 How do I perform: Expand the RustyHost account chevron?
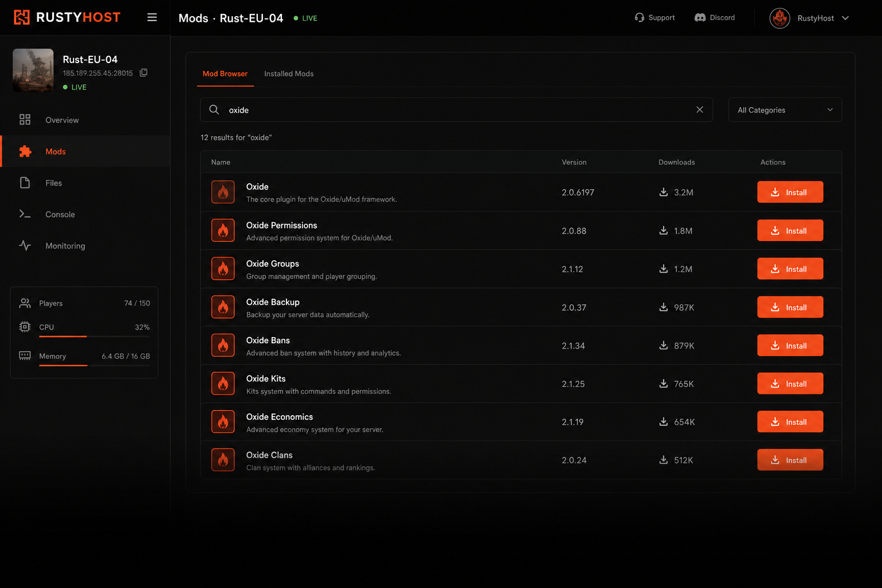pyautogui.click(x=845, y=18)
